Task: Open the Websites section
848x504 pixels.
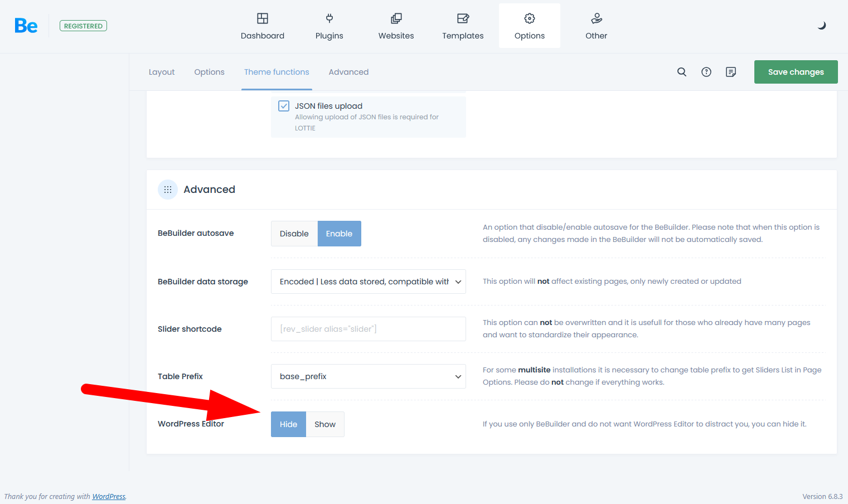Action: (396, 26)
